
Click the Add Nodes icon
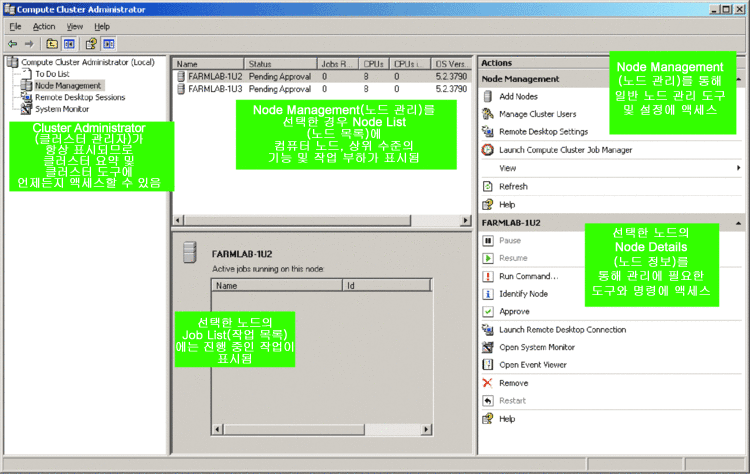point(487,97)
